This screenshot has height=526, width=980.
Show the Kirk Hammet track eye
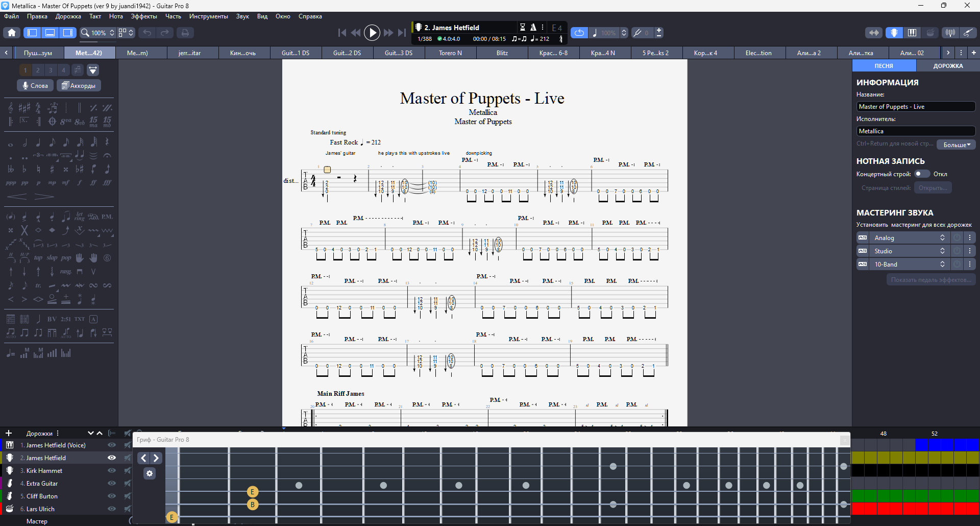111,471
